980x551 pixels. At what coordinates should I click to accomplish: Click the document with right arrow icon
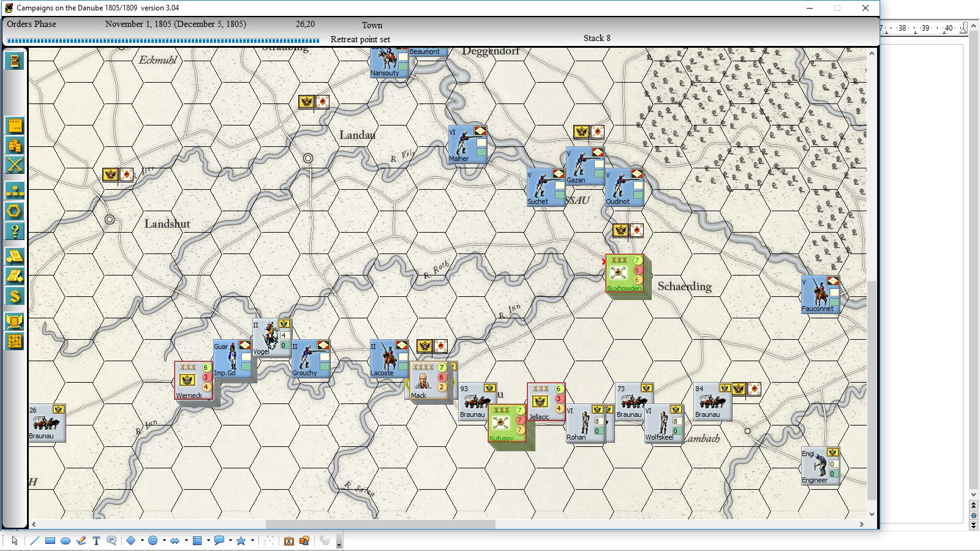[x=15, y=276]
